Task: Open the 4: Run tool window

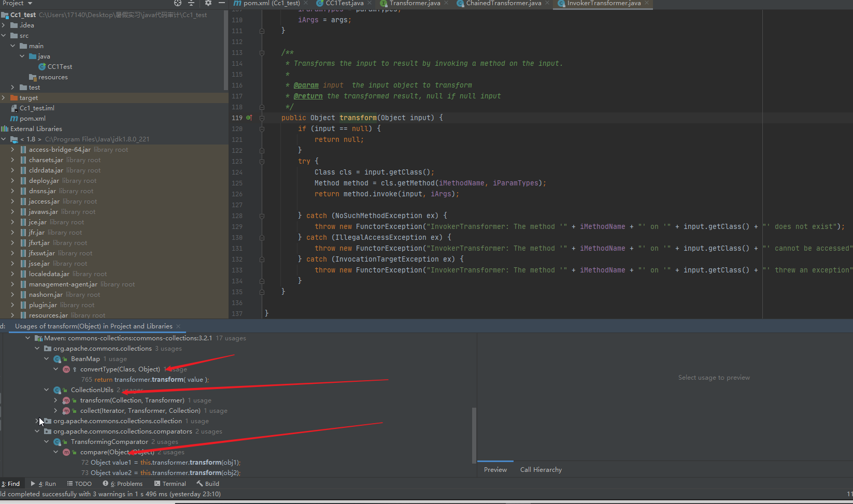Action: (x=43, y=484)
